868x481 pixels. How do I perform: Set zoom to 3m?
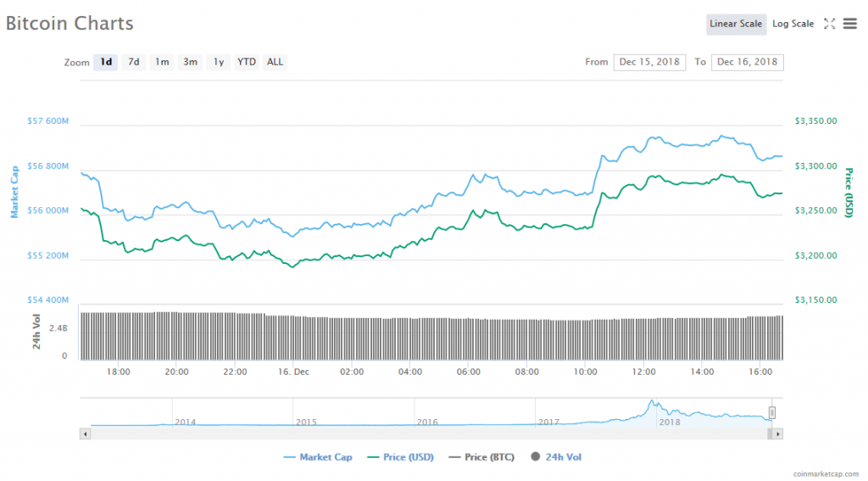(191, 62)
